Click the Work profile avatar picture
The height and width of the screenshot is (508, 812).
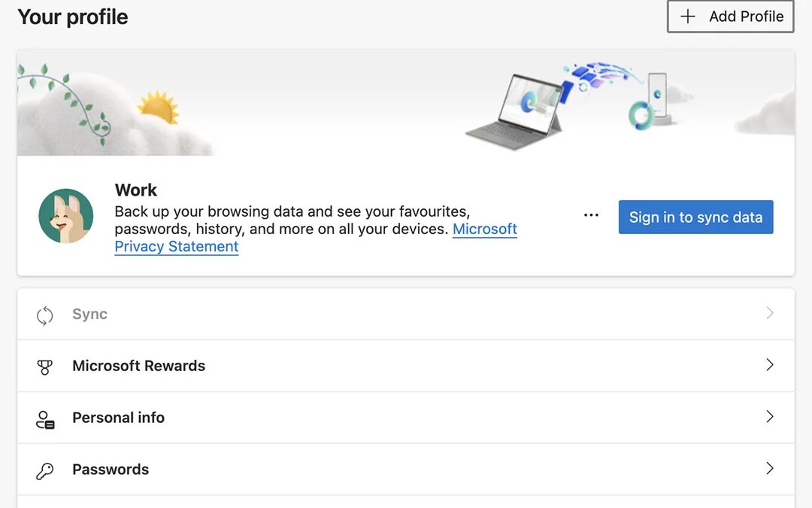pos(66,216)
